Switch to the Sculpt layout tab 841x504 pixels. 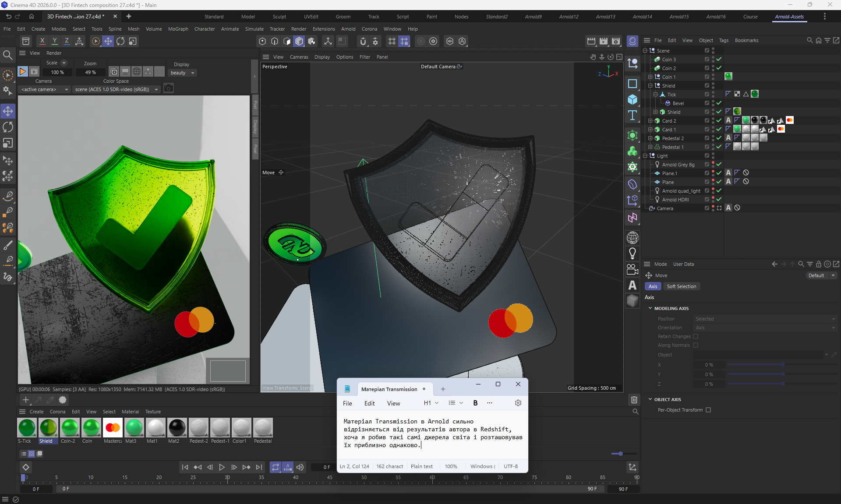click(279, 17)
